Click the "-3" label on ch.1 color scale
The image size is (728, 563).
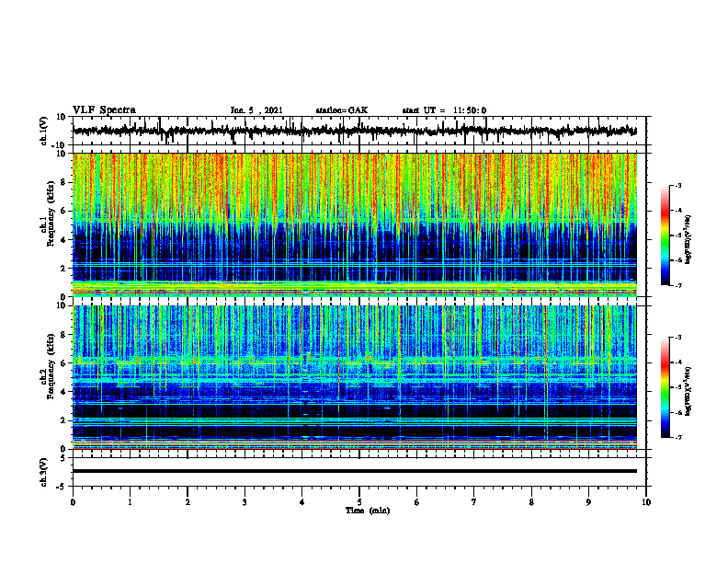[x=678, y=185]
